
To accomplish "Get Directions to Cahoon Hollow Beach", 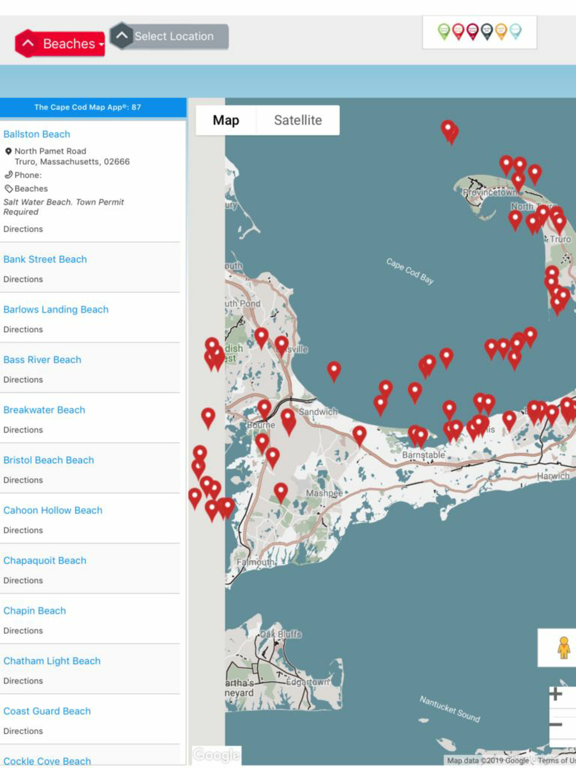I will (23, 530).
